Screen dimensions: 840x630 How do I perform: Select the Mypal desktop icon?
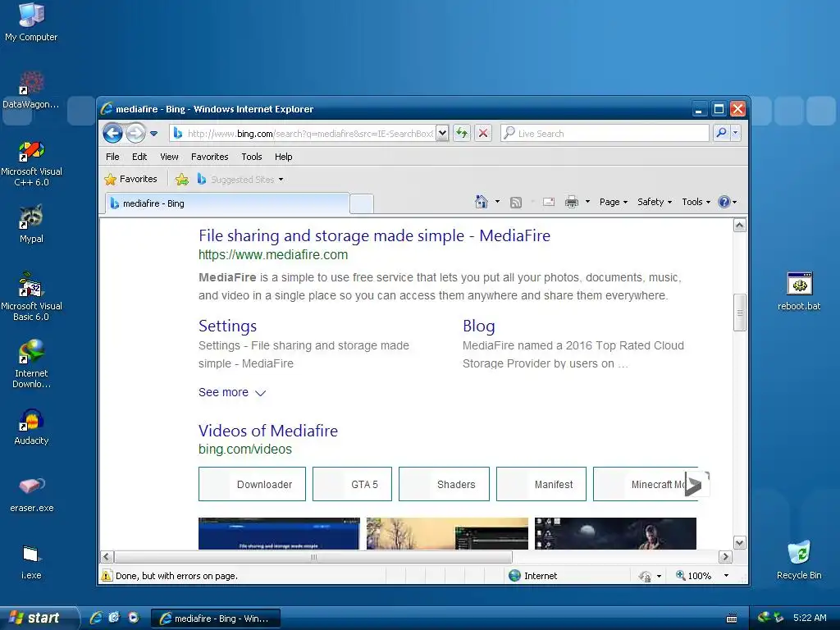pos(31,224)
